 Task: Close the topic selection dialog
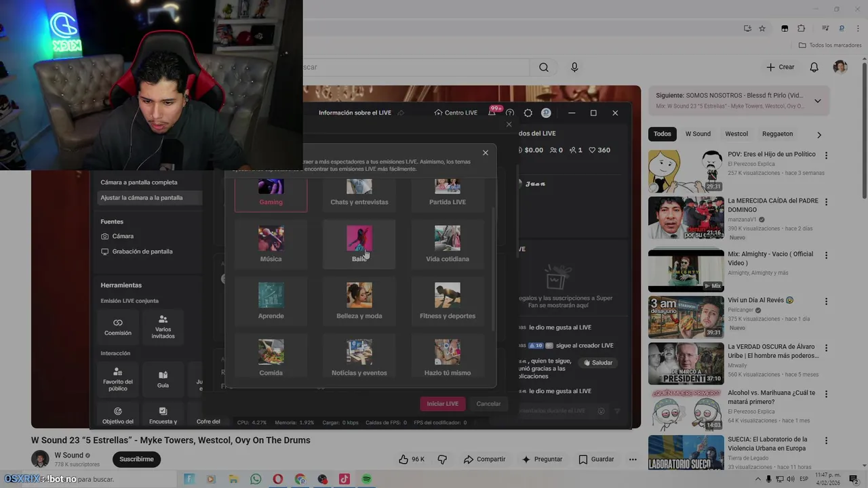tap(486, 152)
